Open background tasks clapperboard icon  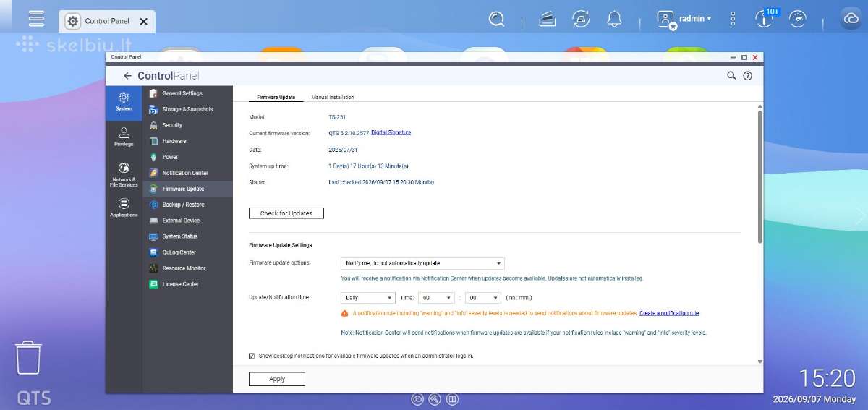click(548, 19)
